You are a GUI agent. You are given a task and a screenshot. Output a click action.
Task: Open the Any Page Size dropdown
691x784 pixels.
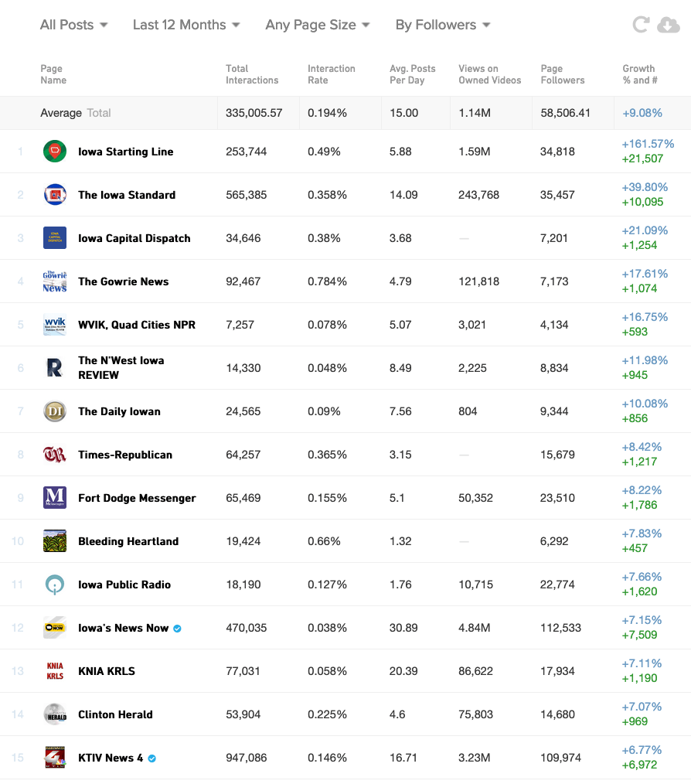tap(318, 25)
